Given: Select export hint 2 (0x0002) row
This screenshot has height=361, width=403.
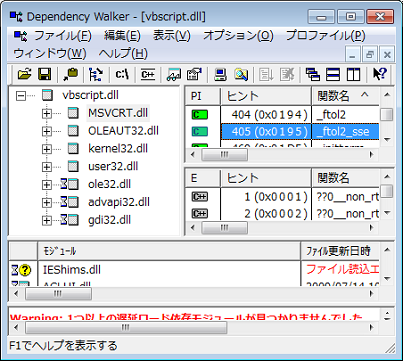Looking at the screenshot, I should click(x=282, y=213).
